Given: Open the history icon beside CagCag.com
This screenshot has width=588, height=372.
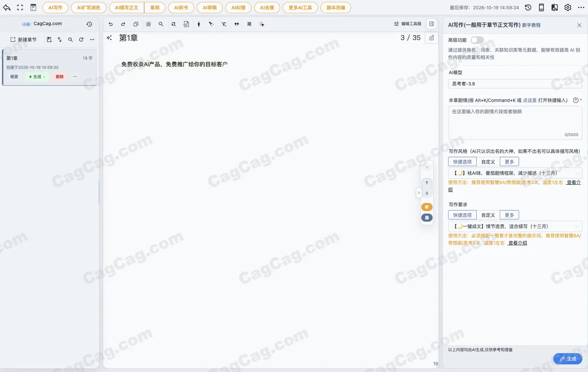Looking at the screenshot, I should 89,24.
